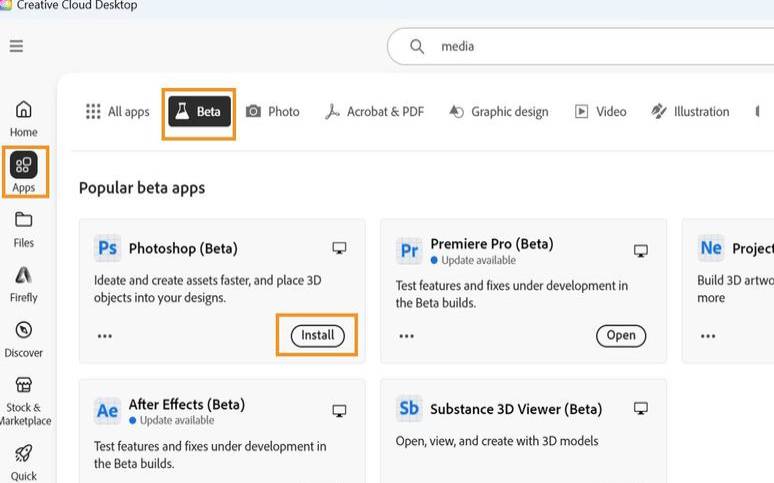The width and height of the screenshot is (774, 483).
Task: Click the search field containing media
Action: pos(581,46)
